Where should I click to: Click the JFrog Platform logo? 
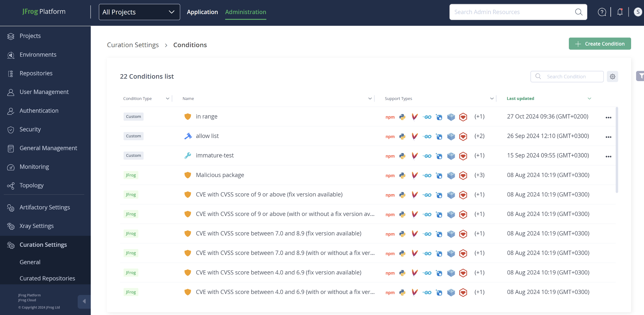click(44, 12)
